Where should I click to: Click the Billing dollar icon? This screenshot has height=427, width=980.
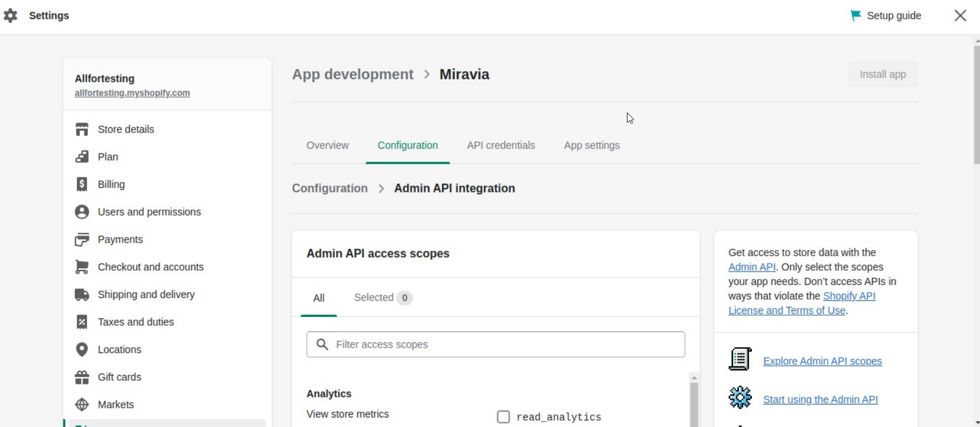tap(82, 184)
